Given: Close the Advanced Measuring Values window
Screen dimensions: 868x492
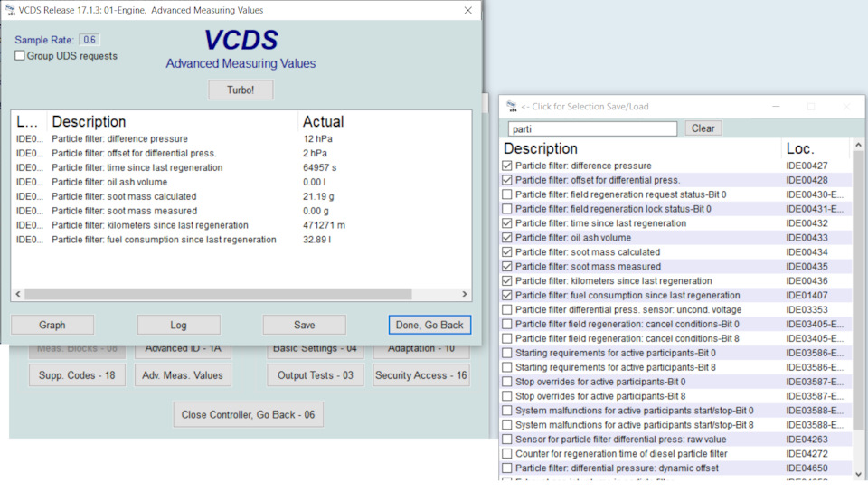Looking at the screenshot, I should [x=467, y=10].
